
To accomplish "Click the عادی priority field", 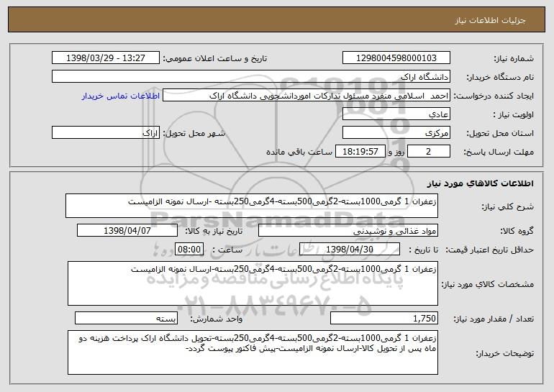I will click(x=396, y=114).
